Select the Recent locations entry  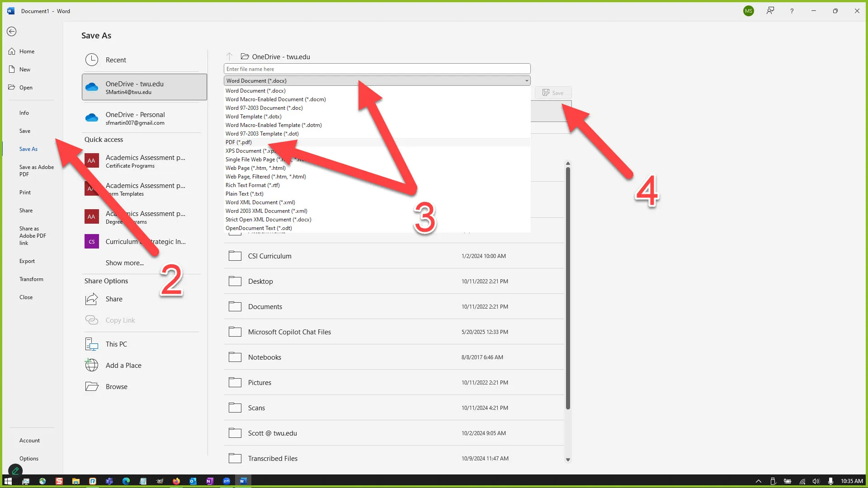(x=144, y=60)
